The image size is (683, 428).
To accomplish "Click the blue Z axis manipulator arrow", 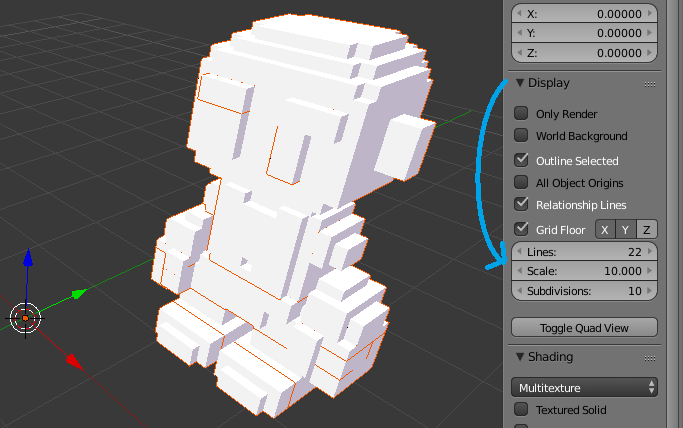I will (x=28, y=257).
